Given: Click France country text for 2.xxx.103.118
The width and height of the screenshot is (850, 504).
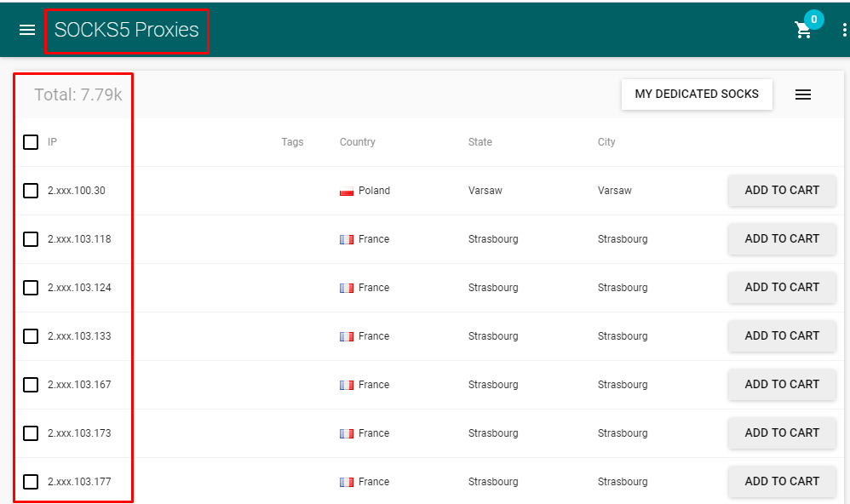Looking at the screenshot, I should [x=374, y=239].
